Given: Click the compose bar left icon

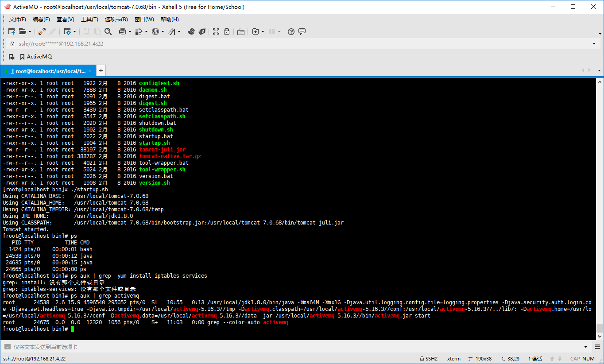Looking at the screenshot, I should [x=7, y=347].
